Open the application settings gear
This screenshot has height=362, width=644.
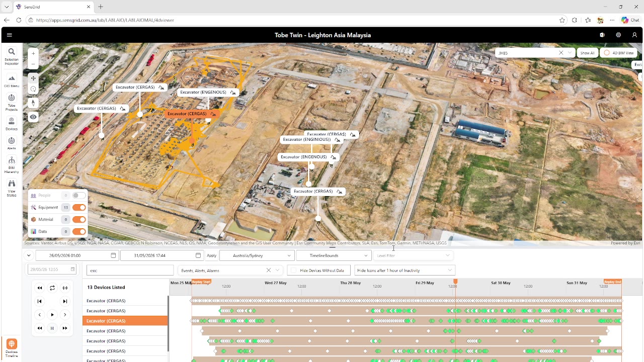pyautogui.click(x=618, y=35)
